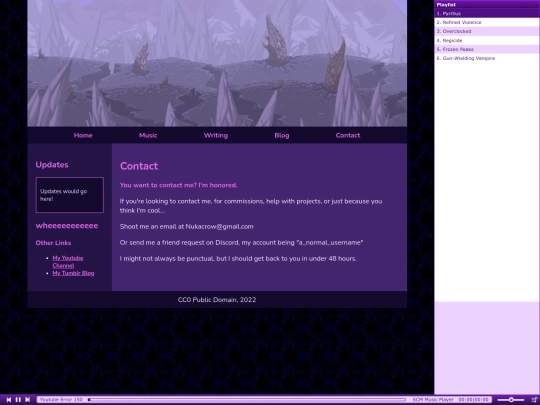Click the Playlist panel header
Image resolution: width=540 pixels, height=405 pixels.
pyautogui.click(x=487, y=4)
